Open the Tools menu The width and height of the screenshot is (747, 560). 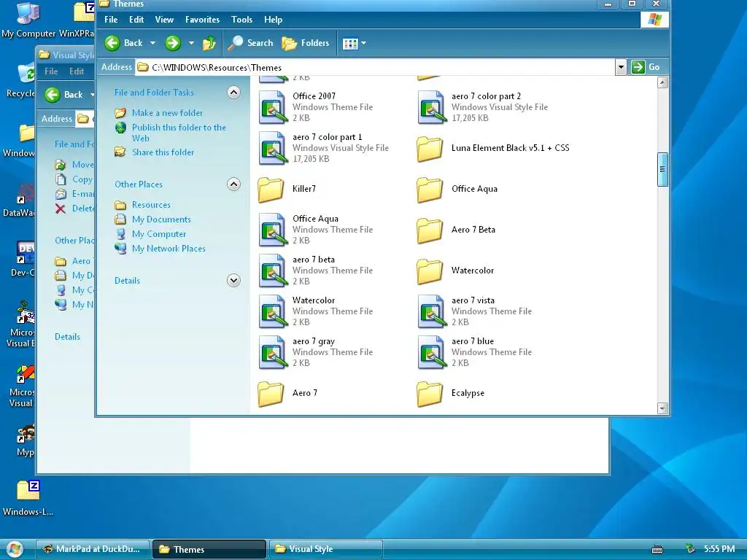coord(241,20)
